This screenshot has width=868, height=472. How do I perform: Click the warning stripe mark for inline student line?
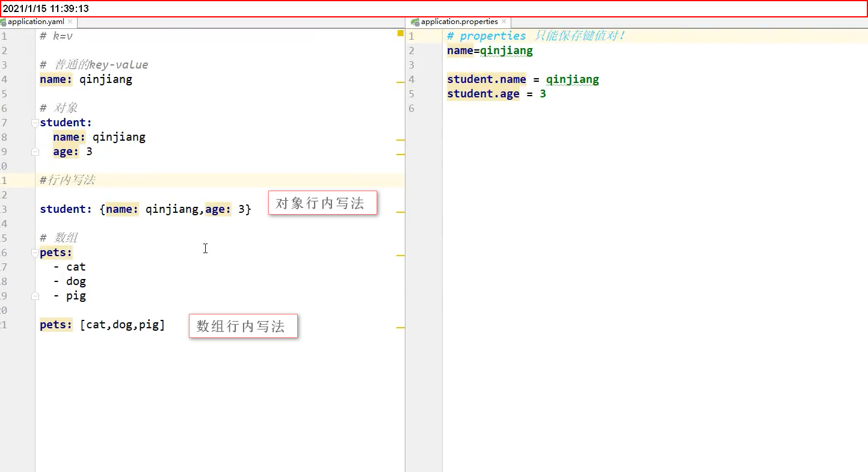(x=401, y=212)
